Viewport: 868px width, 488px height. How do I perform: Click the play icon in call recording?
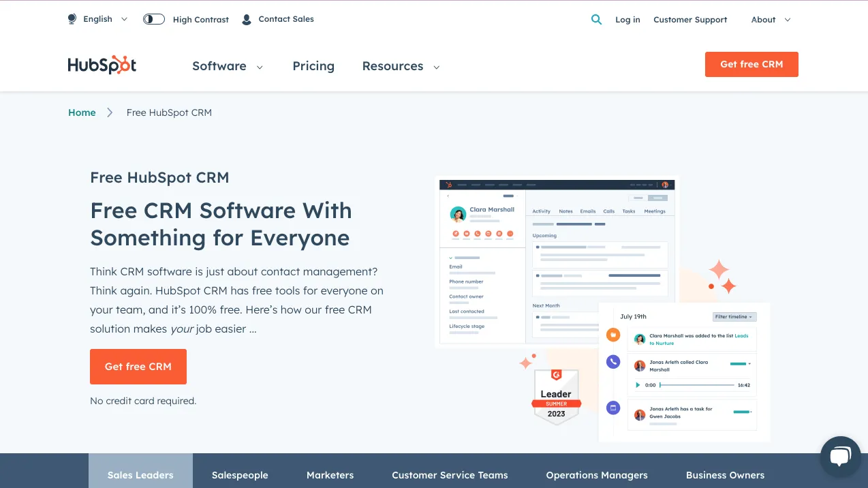tap(638, 385)
